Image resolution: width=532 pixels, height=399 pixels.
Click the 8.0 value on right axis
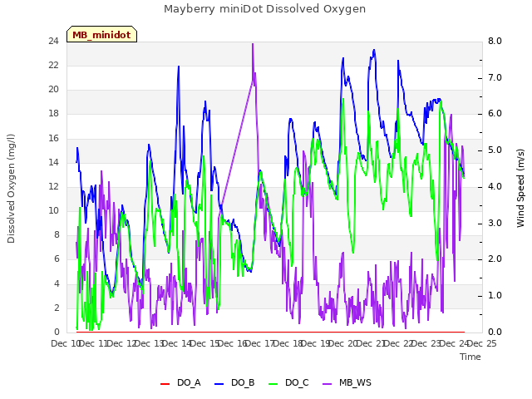tap(495, 42)
